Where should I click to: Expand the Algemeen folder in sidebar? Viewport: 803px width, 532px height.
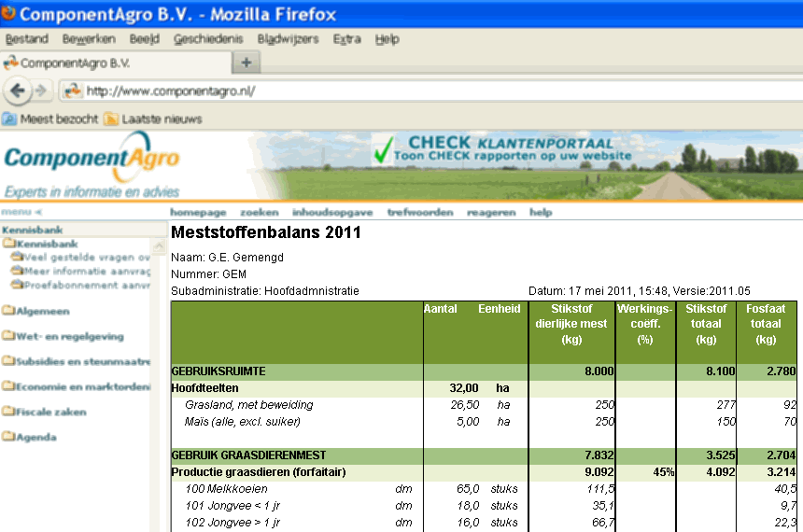(35, 311)
